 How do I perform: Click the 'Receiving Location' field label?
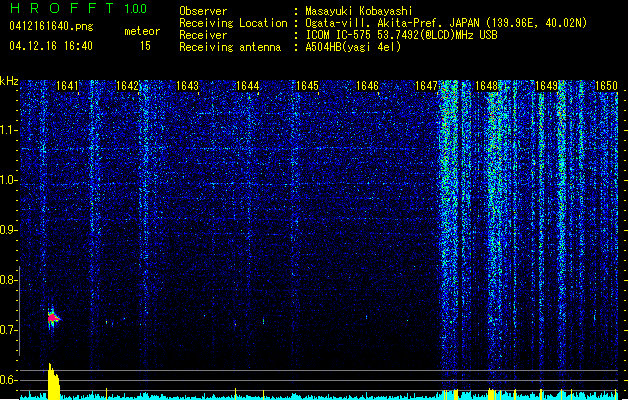pos(233,23)
